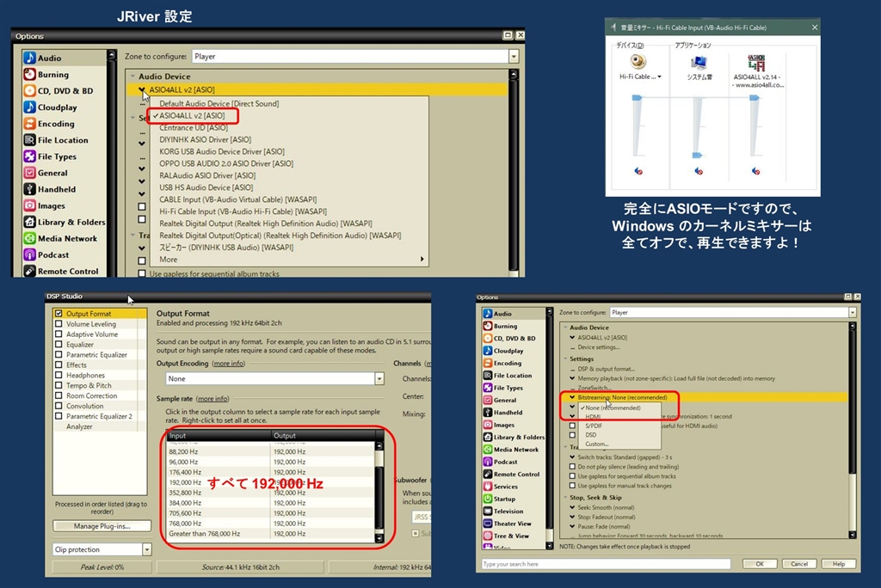Click OK in the small Options window

(x=760, y=564)
